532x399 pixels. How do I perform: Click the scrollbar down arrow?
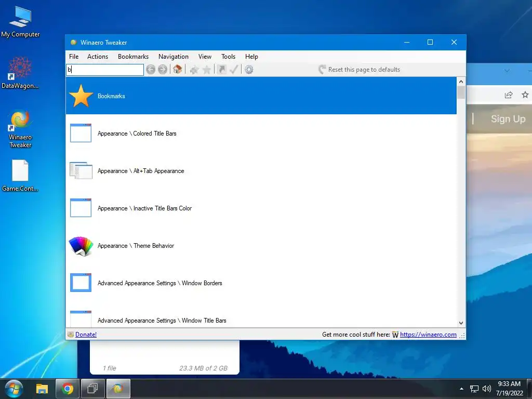[461, 323]
